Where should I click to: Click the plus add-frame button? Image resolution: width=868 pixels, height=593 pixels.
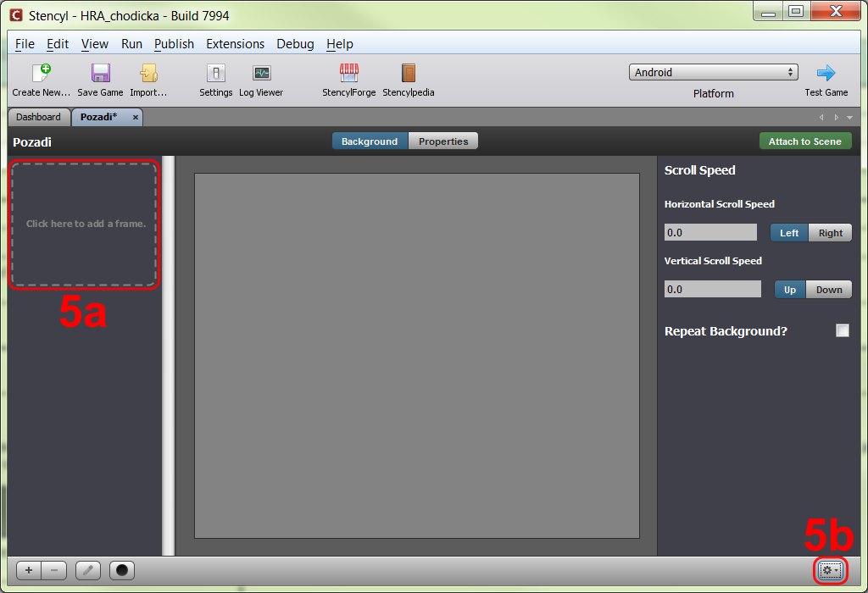pyautogui.click(x=29, y=570)
